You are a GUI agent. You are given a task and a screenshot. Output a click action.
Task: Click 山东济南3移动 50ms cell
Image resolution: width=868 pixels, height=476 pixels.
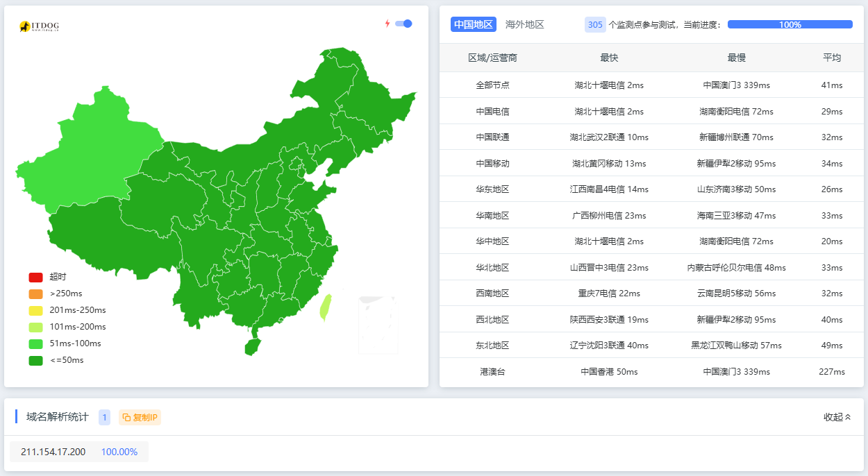[x=736, y=189]
